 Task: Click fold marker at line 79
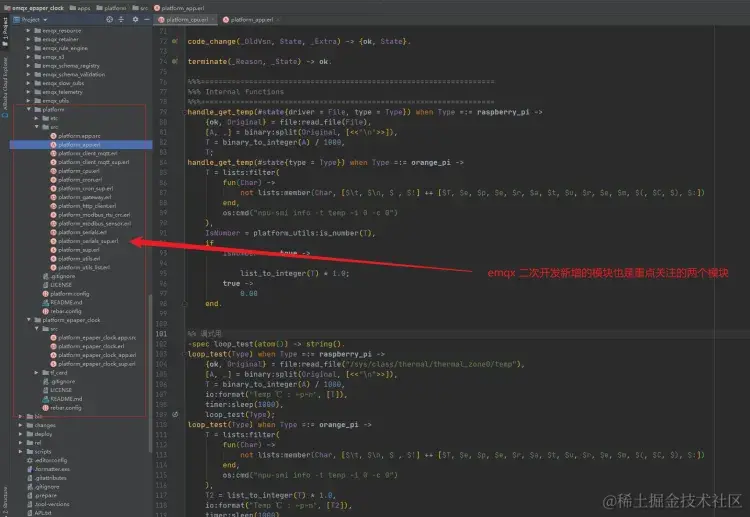coord(184,112)
